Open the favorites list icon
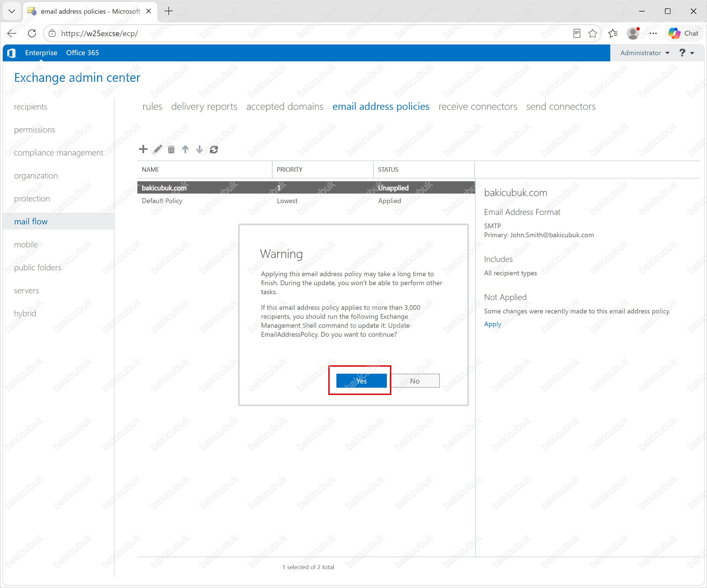Screen dimensions: 707x588 click(x=613, y=33)
